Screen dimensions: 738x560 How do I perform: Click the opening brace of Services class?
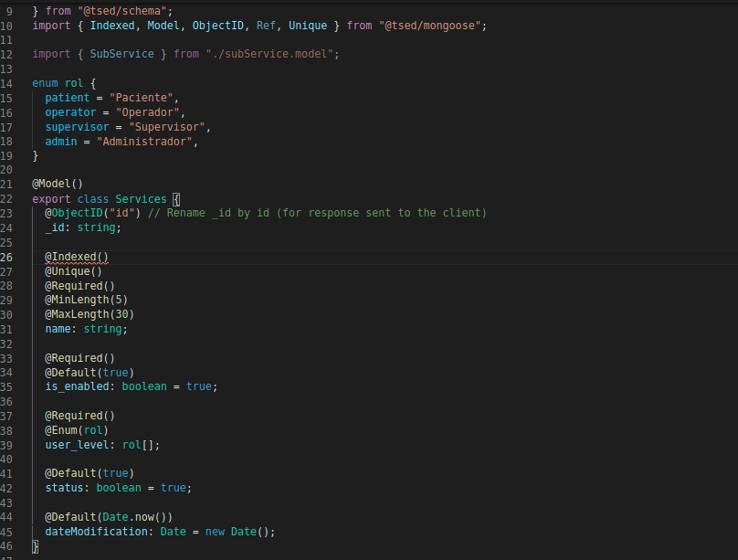[176, 199]
